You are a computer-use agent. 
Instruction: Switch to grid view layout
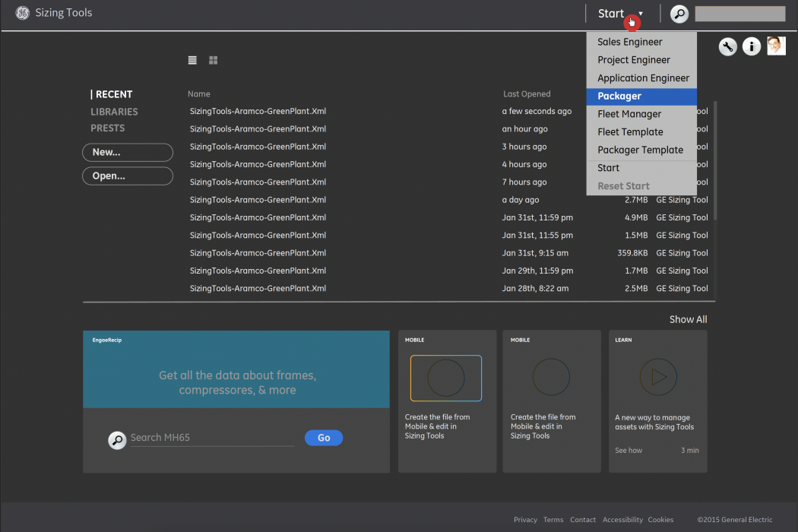coord(214,60)
